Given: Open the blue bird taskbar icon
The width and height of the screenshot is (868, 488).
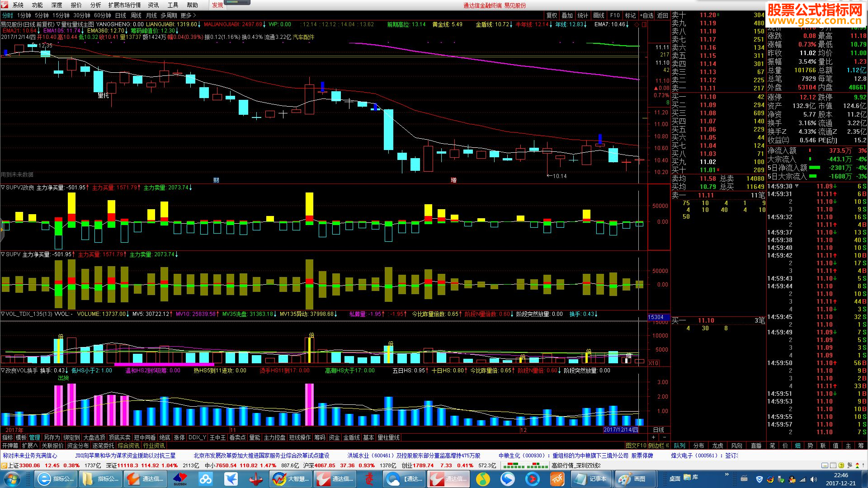Looking at the screenshot, I should 231,479.
